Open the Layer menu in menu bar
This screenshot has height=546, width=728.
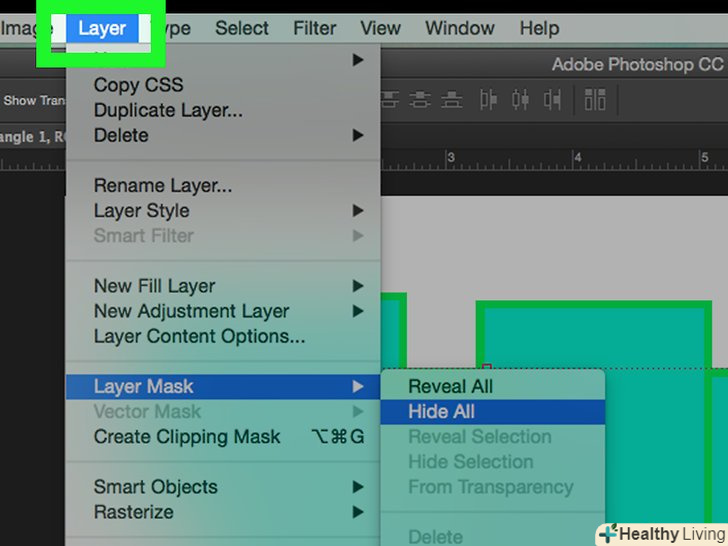click(x=102, y=28)
